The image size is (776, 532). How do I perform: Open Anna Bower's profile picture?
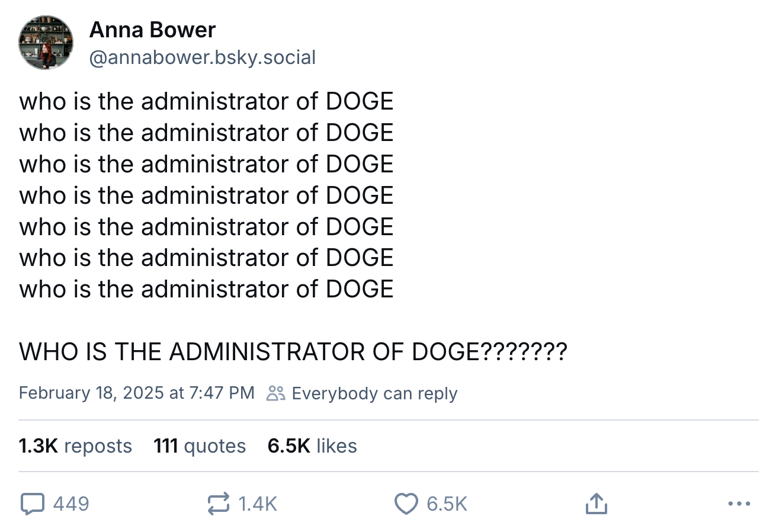point(46,43)
